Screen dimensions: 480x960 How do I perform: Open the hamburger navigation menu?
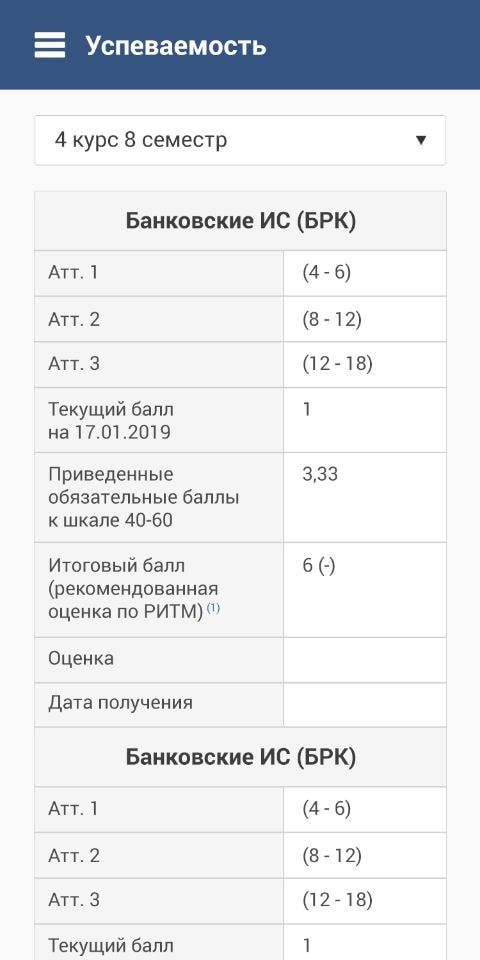pos(50,45)
